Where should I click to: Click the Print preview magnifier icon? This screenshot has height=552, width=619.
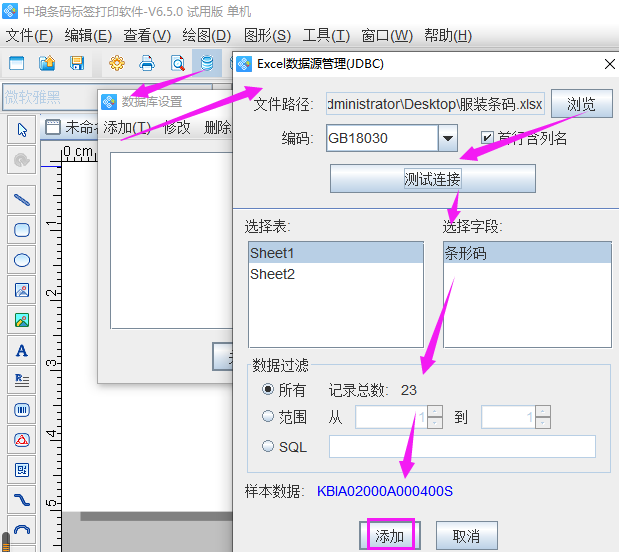click(177, 63)
